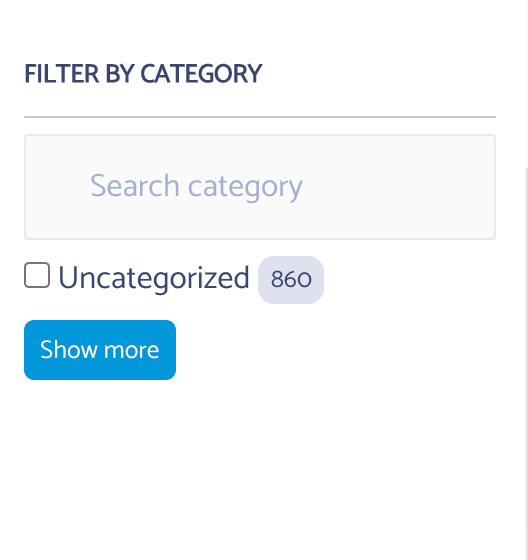
Task: Reveal more categories via Show more
Action: (x=100, y=350)
